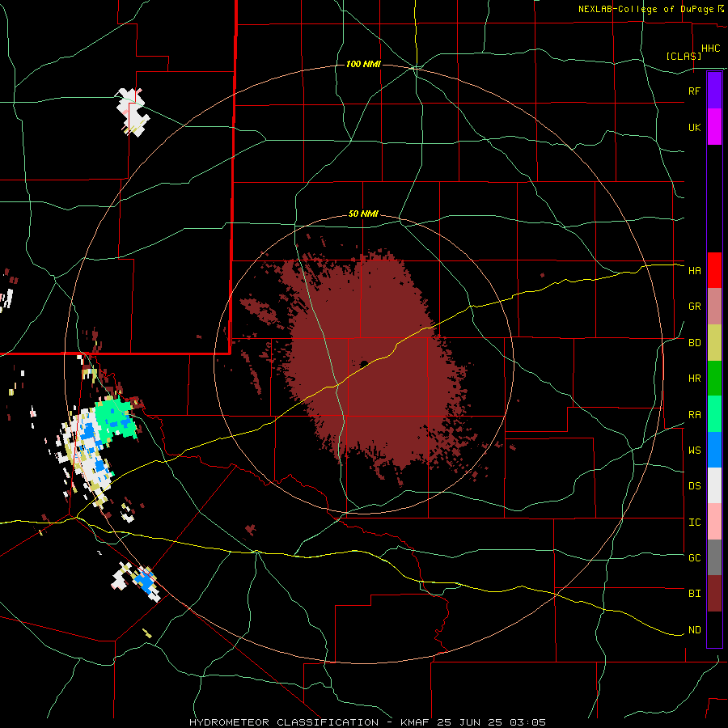
Task: Click the RF legend label
Action: pos(694,91)
